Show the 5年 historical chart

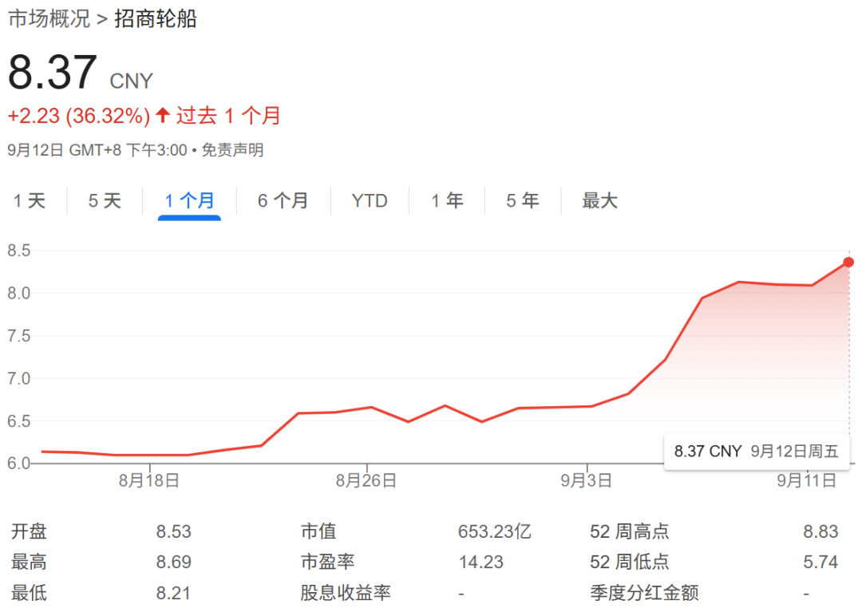tap(522, 201)
